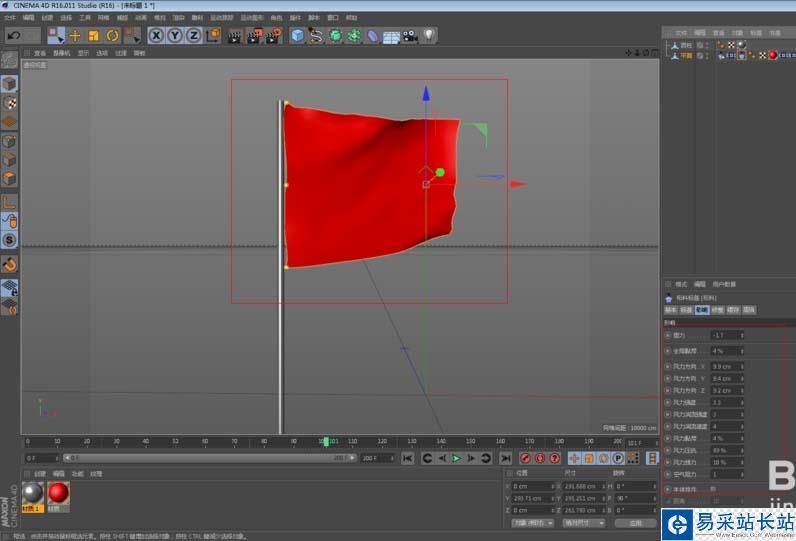The width and height of the screenshot is (796, 541).
Task: Toggle X-axis lock
Action: coord(156,35)
